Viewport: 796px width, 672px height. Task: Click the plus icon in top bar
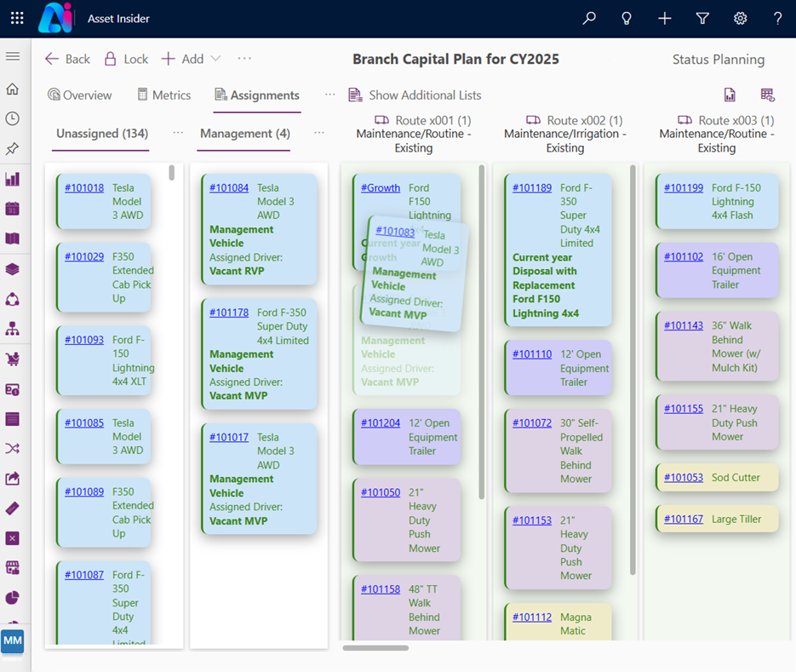(x=665, y=19)
